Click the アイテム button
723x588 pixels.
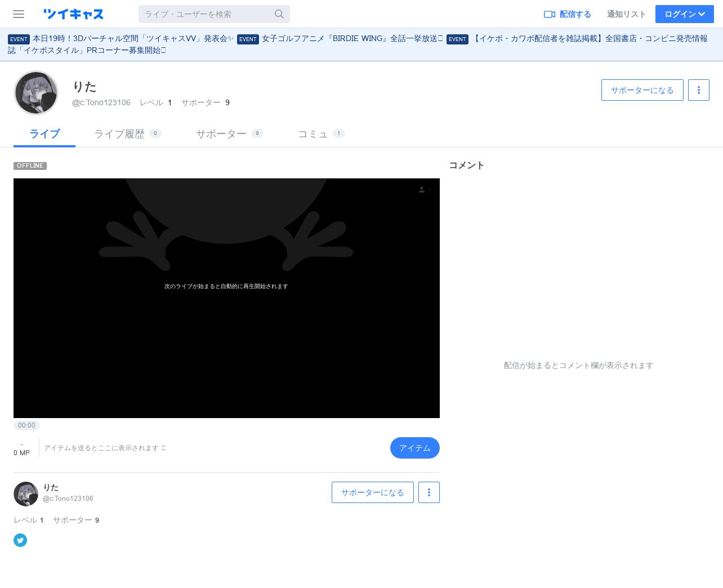[x=415, y=448]
